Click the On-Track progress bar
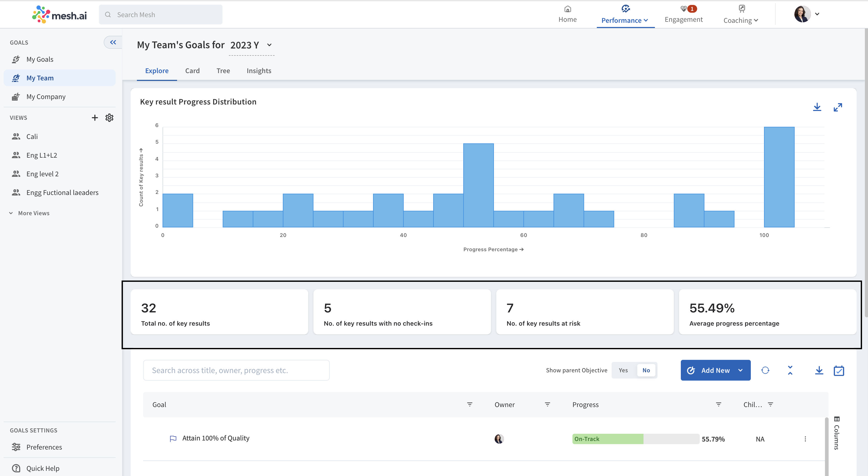 635,439
